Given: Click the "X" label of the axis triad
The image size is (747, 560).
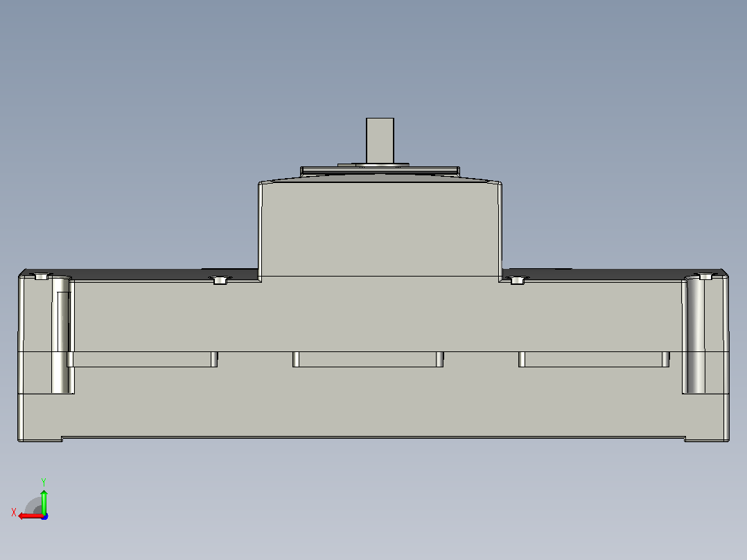Looking at the screenshot, I should click(x=14, y=512).
